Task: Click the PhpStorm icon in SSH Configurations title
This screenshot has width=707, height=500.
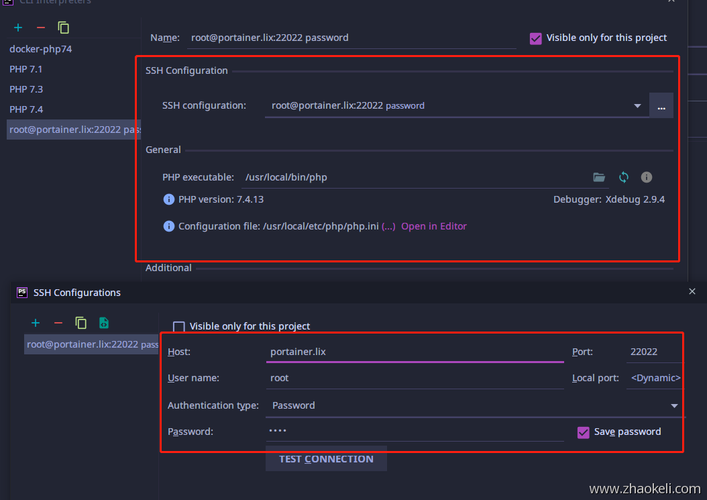Action: pos(22,293)
